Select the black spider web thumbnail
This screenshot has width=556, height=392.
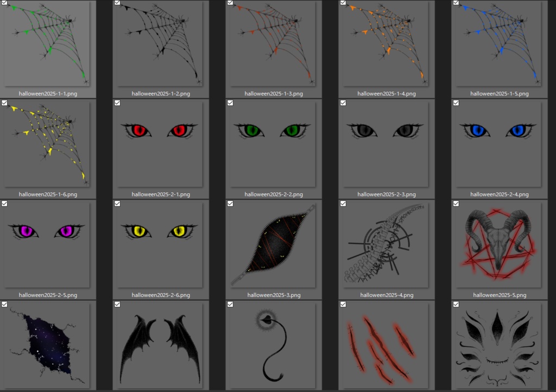(160, 43)
